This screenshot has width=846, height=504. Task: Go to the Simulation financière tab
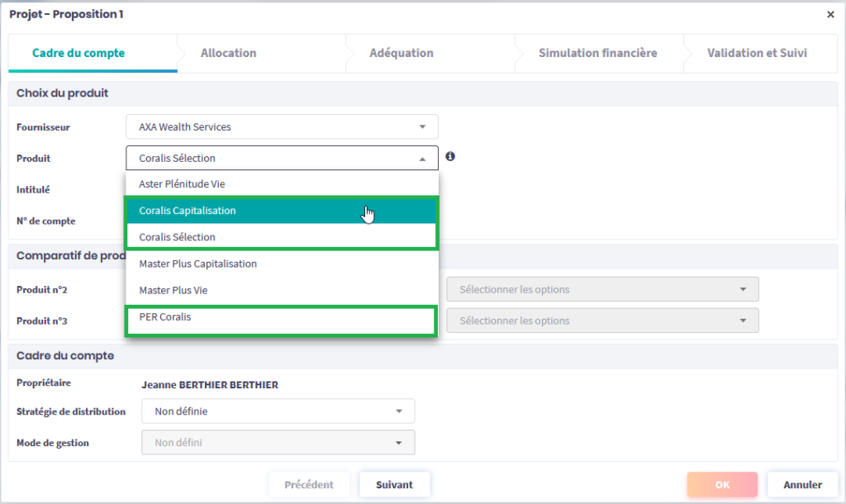coord(597,53)
